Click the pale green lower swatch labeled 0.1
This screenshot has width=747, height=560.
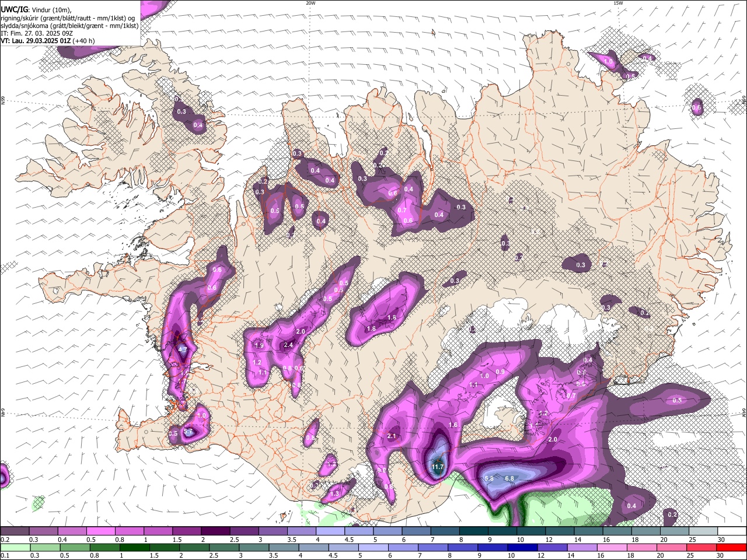tap(15, 547)
